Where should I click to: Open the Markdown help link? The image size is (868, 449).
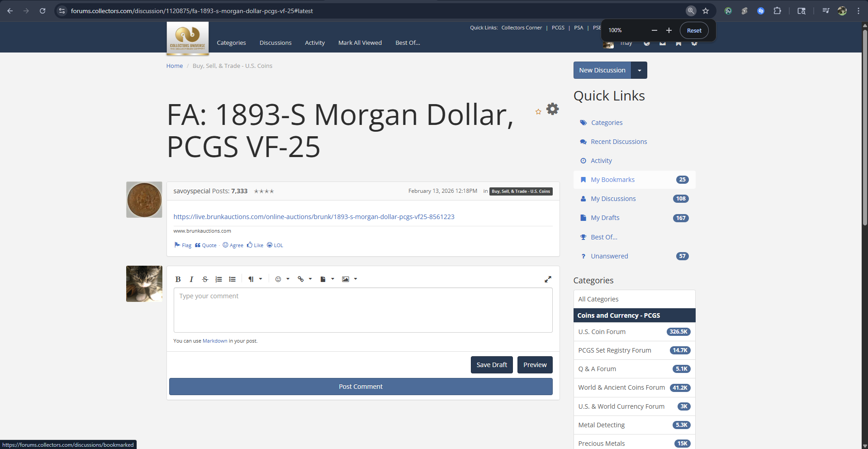point(215,341)
